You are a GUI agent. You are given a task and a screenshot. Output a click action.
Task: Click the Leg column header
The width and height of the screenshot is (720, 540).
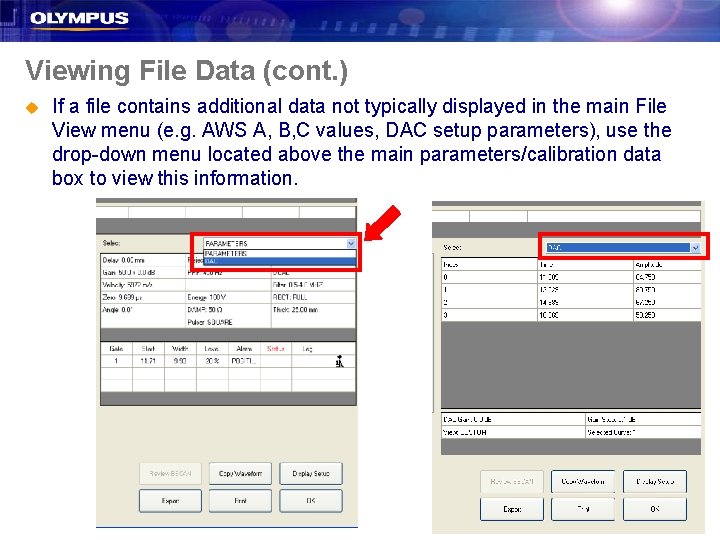308,349
